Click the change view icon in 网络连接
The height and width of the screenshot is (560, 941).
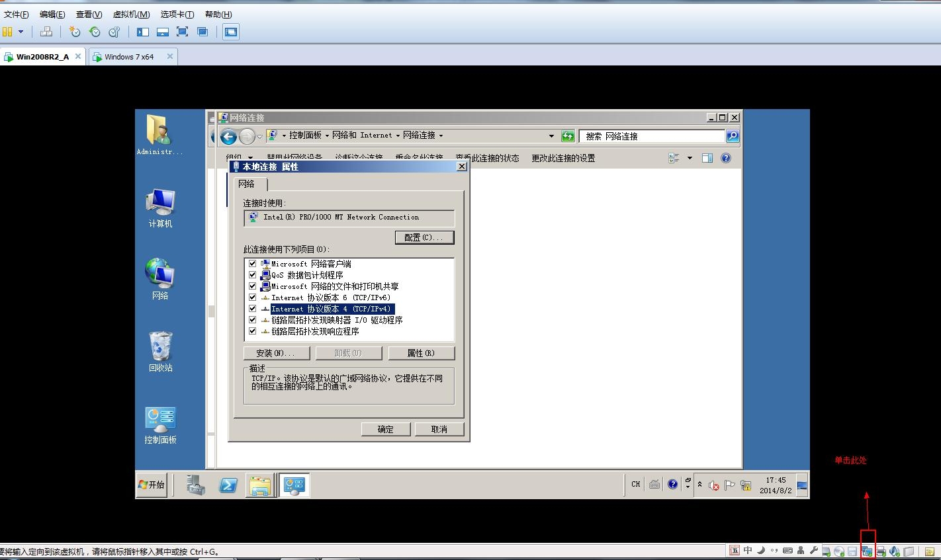click(x=674, y=158)
